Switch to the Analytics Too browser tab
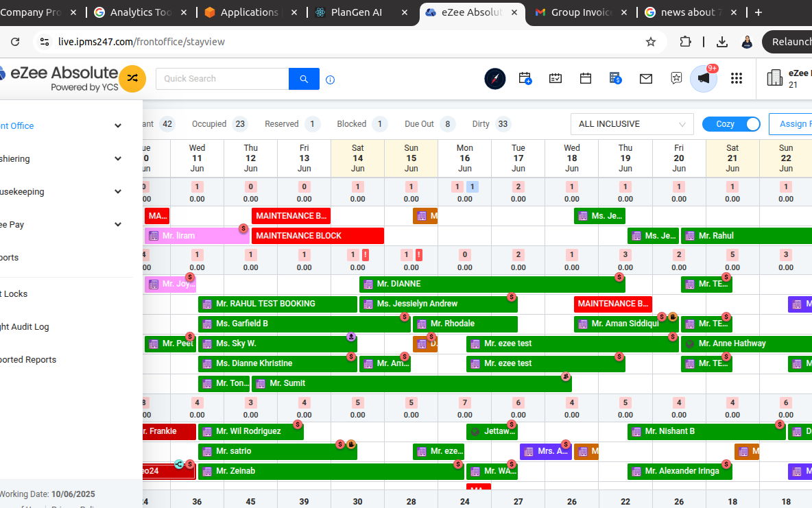Image resolution: width=812 pixels, height=508 pixels. click(141, 12)
